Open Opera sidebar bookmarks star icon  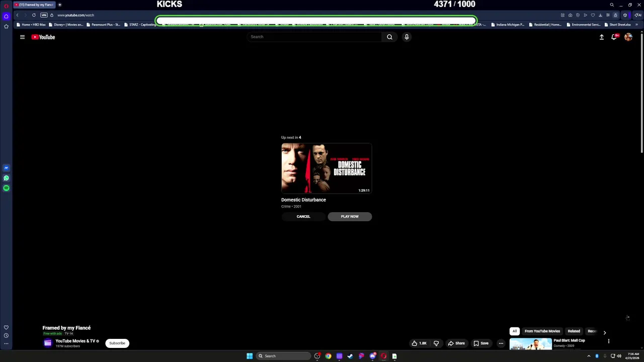pos(6,26)
